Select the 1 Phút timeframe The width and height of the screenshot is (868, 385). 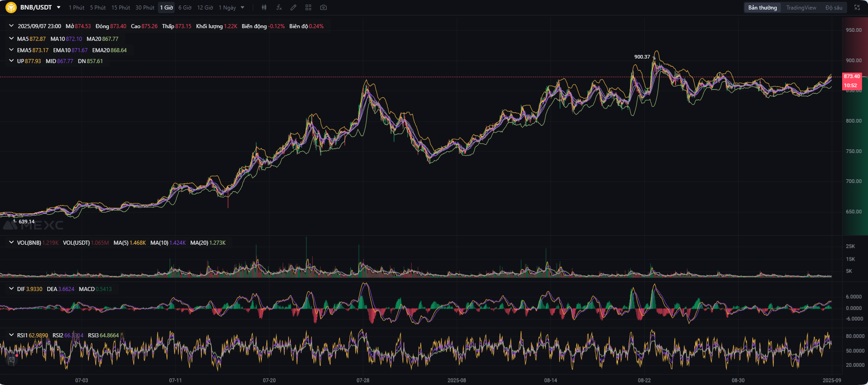(x=77, y=8)
